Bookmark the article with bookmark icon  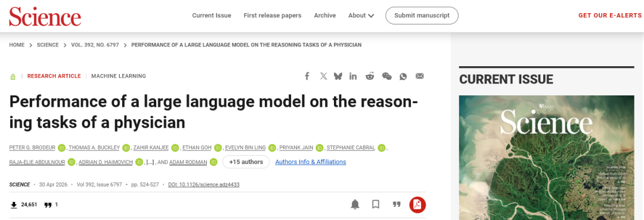pos(376,204)
